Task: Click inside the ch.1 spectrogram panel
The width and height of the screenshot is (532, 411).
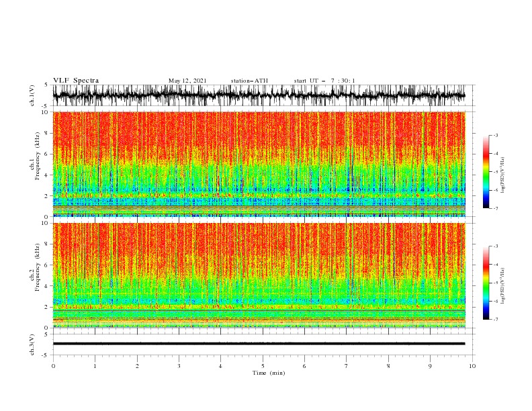Action: point(259,164)
